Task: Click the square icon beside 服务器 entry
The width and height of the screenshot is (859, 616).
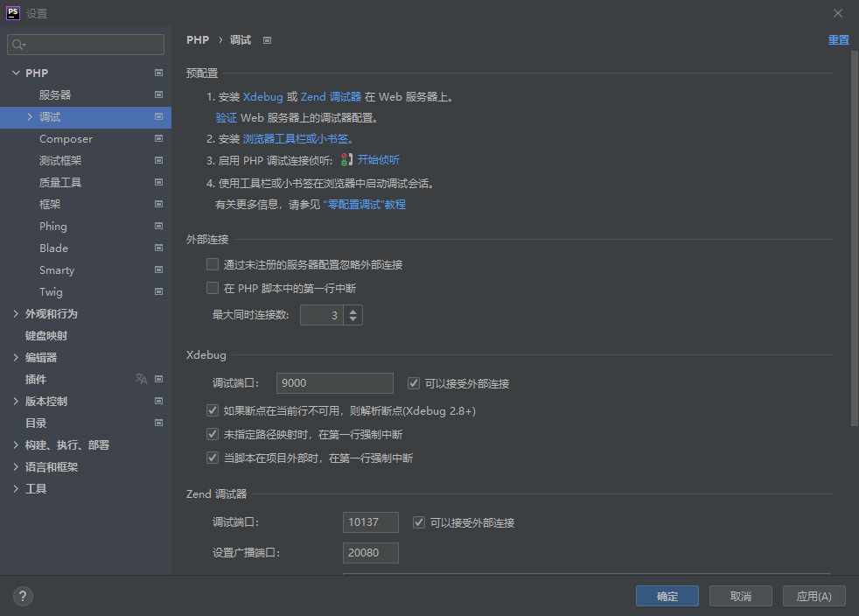Action: (x=158, y=94)
